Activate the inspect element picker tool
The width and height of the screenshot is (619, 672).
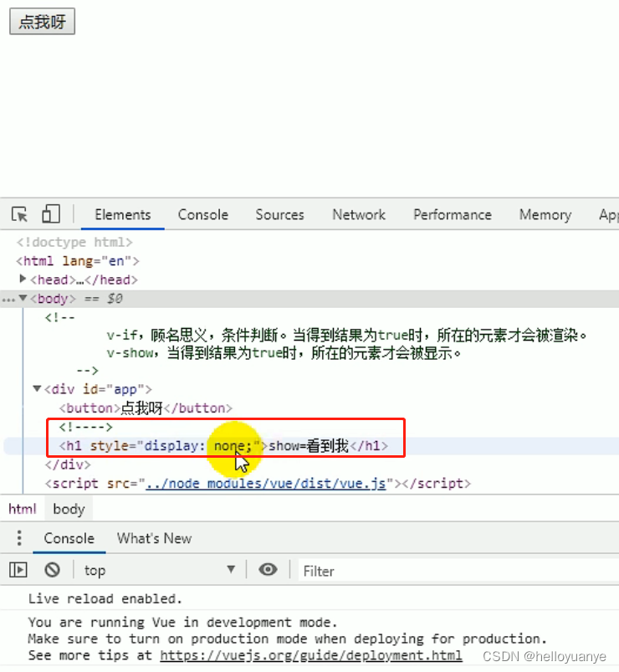[20, 214]
